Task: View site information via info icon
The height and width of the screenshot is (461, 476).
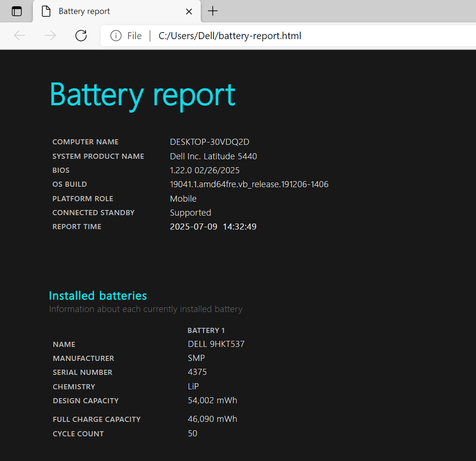Action: click(x=116, y=36)
